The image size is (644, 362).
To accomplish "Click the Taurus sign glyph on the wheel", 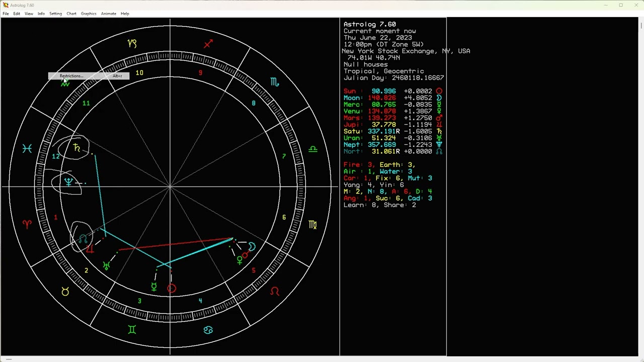I will (65, 291).
